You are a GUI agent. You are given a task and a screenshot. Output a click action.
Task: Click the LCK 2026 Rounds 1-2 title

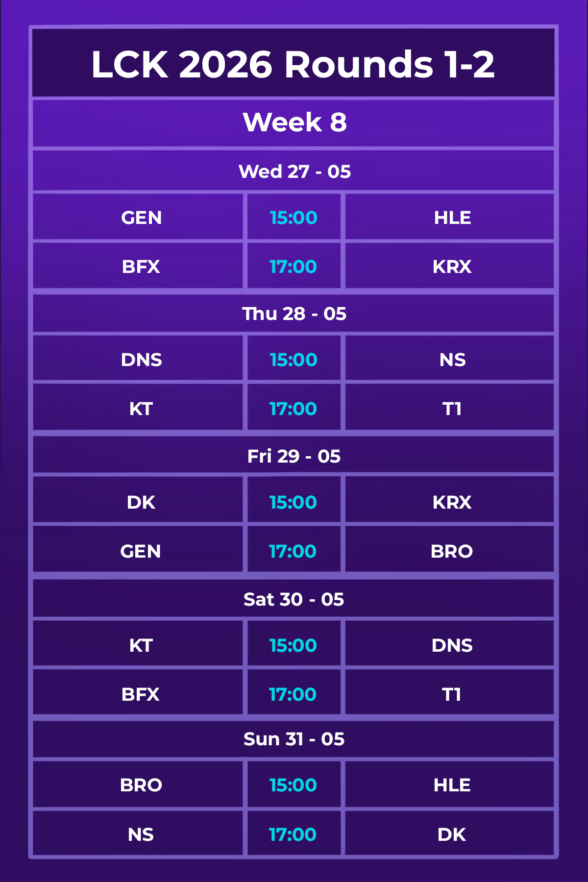[293, 64]
